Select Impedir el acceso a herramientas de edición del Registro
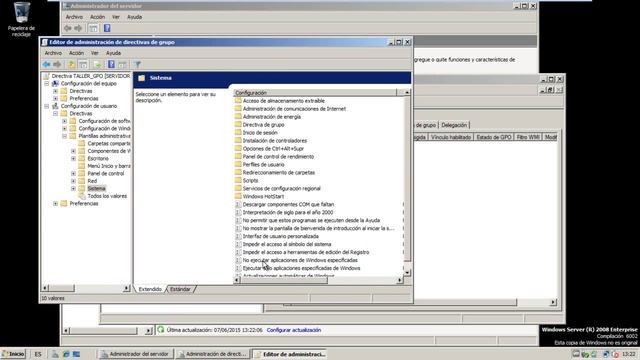The image size is (640, 360). [306, 252]
